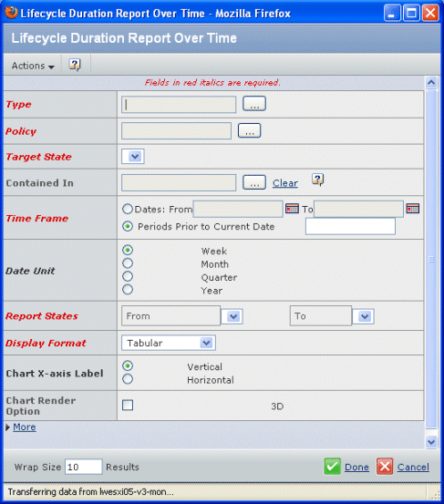Image resolution: width=444 pixels, height=504 pixels.
Task: Select the Dates From radio button
Action: (x=128, y=209)
